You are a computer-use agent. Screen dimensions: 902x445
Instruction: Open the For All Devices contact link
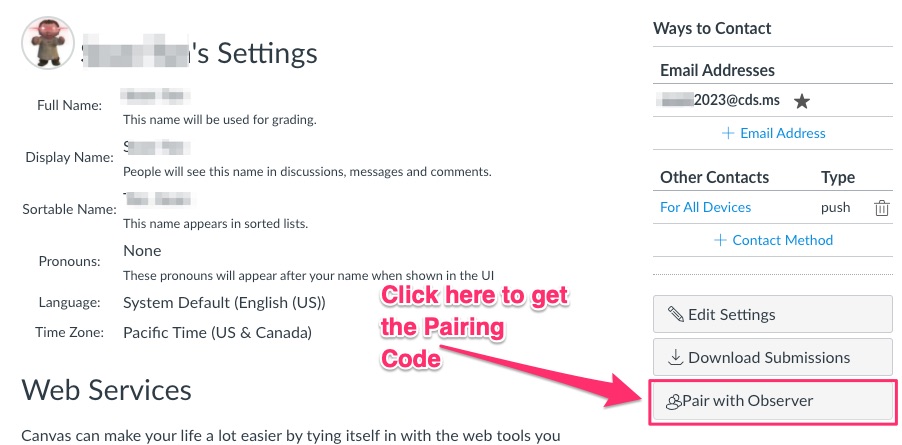click(x=705, y=208)
